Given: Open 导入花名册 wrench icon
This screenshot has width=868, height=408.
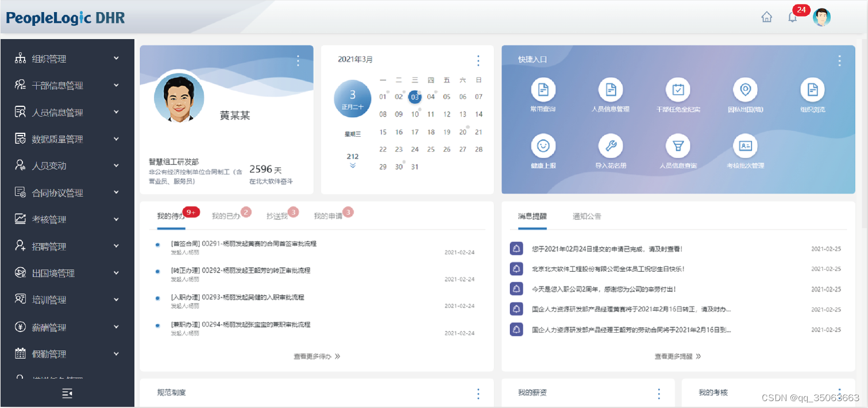Looking at the screenshot, I should [611, 145].
